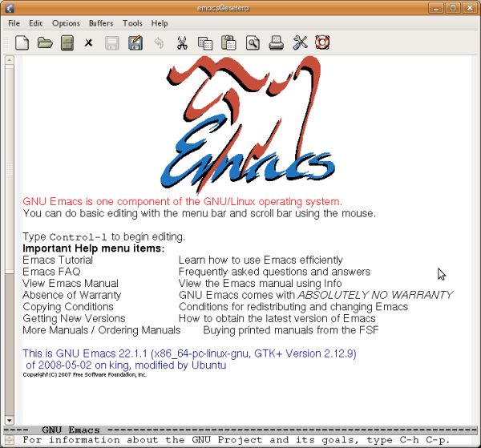Open the Help menu
Screen dimensions: 481x448
coord(160,23)
